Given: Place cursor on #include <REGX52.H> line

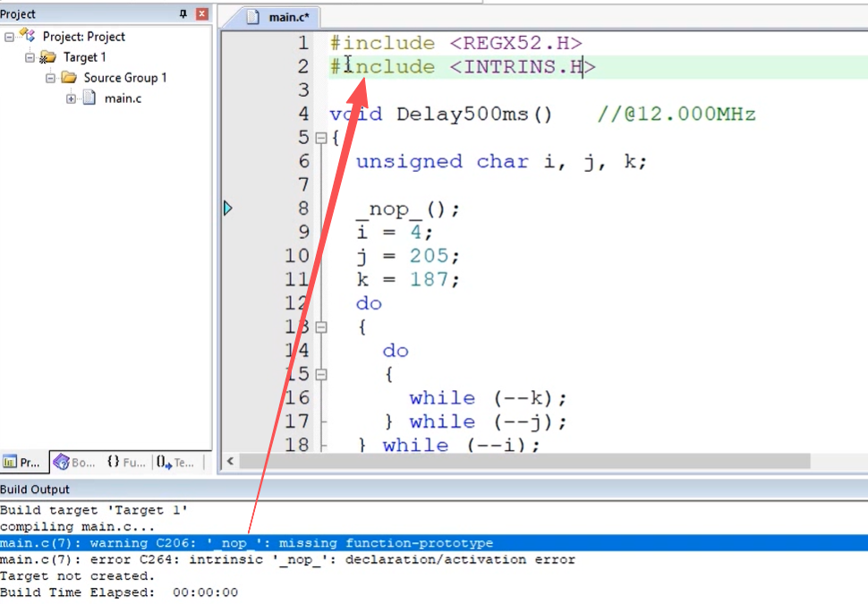Looking at the screenshot, I should [456, 43].
